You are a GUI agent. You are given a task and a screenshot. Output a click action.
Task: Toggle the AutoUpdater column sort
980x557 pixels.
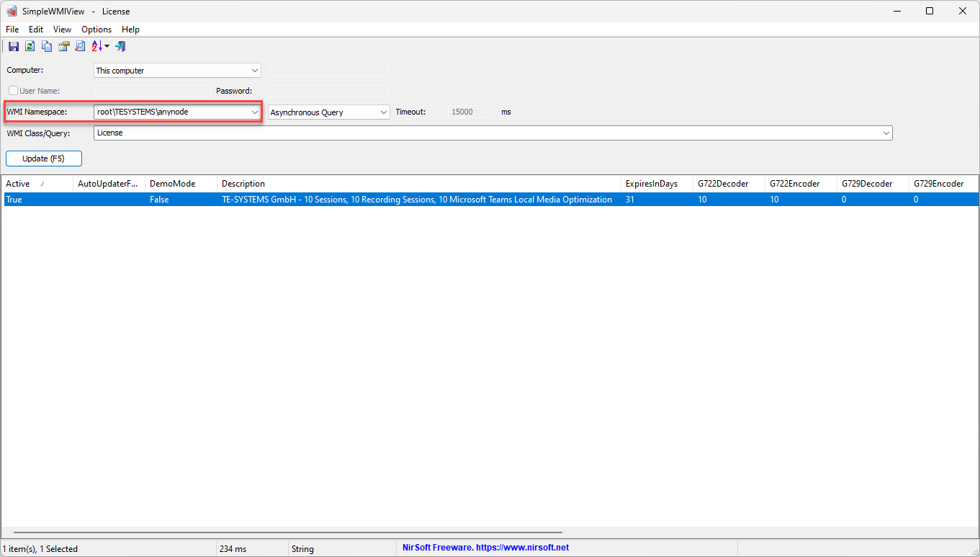click(107, 183)
